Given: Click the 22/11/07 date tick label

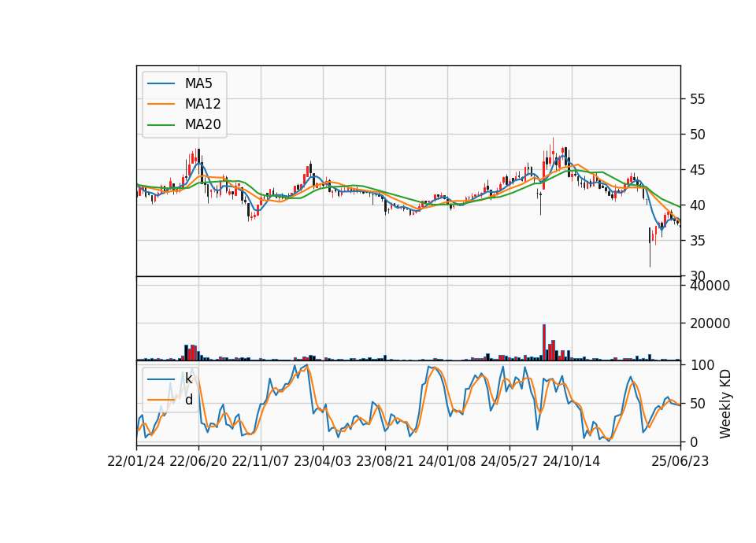Looking at the screenshot, I should (x=261, y=461).
